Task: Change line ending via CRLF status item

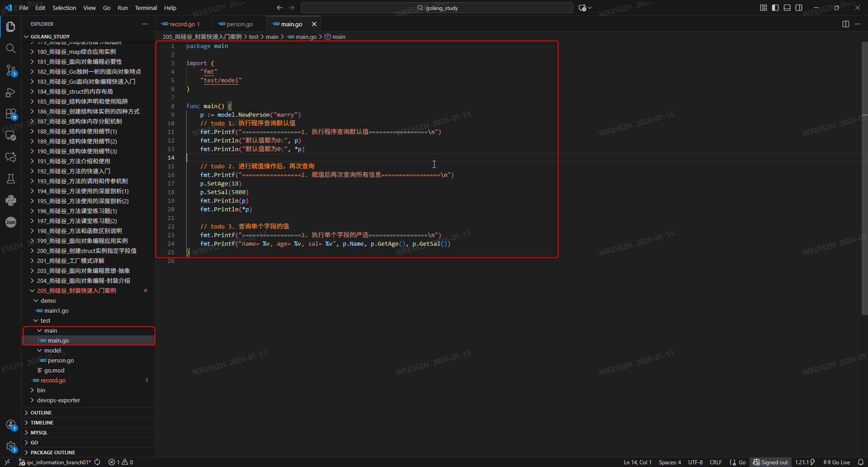Action: coord(716,462)
